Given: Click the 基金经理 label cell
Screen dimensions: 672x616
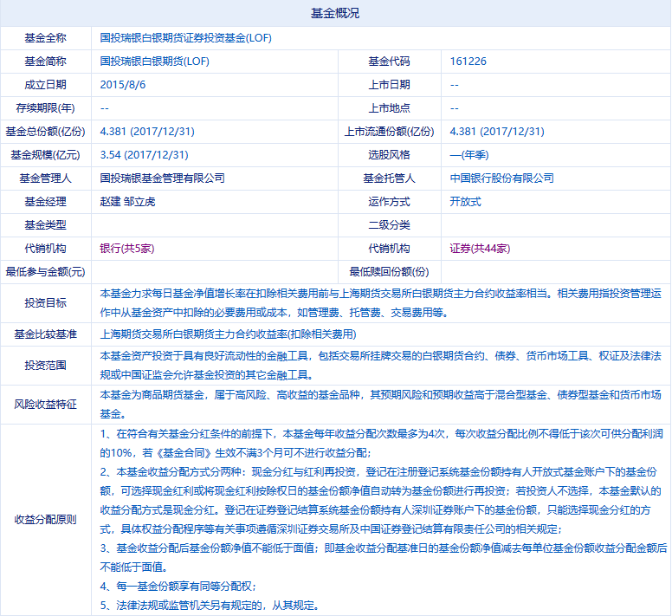Looking at the screenshot, I should tap(45, 202).
